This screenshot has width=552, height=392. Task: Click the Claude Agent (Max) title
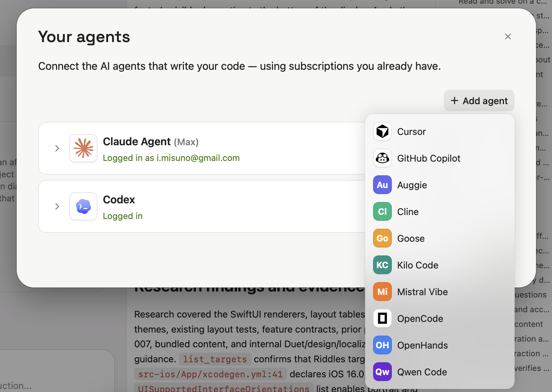coord(151,142)
